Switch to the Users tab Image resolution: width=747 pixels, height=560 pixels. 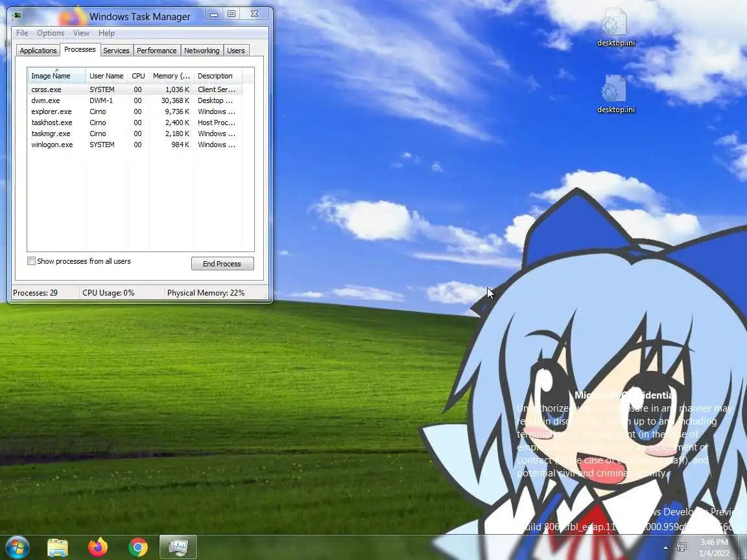pyautogui.click(x=236, y=51)
